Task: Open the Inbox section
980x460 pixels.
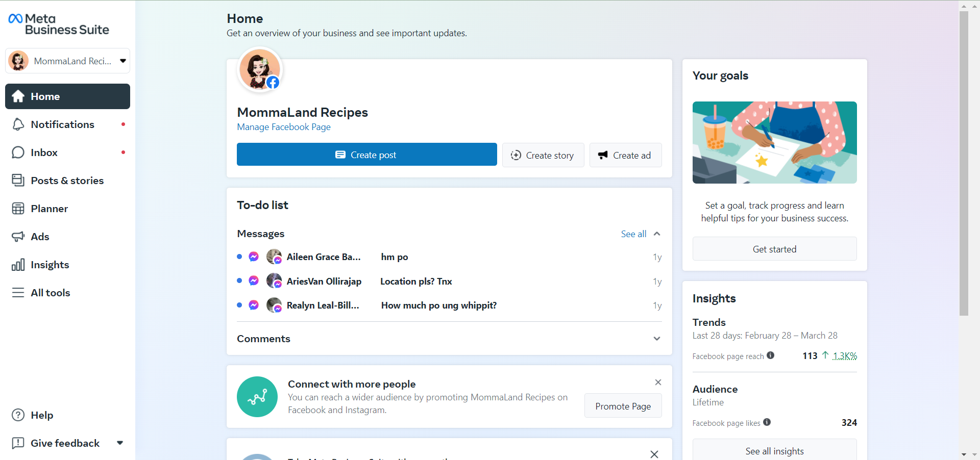Action: pyautogui.click(x=67, y=152)
